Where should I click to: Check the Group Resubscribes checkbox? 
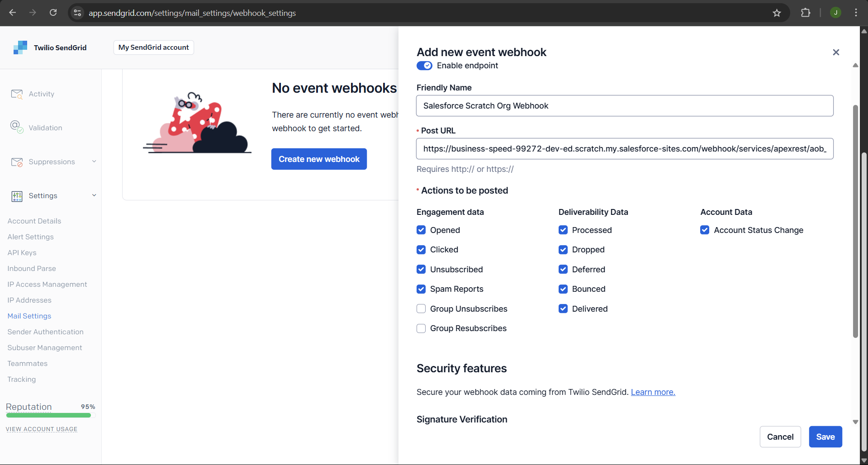click(x=421, y=328)
